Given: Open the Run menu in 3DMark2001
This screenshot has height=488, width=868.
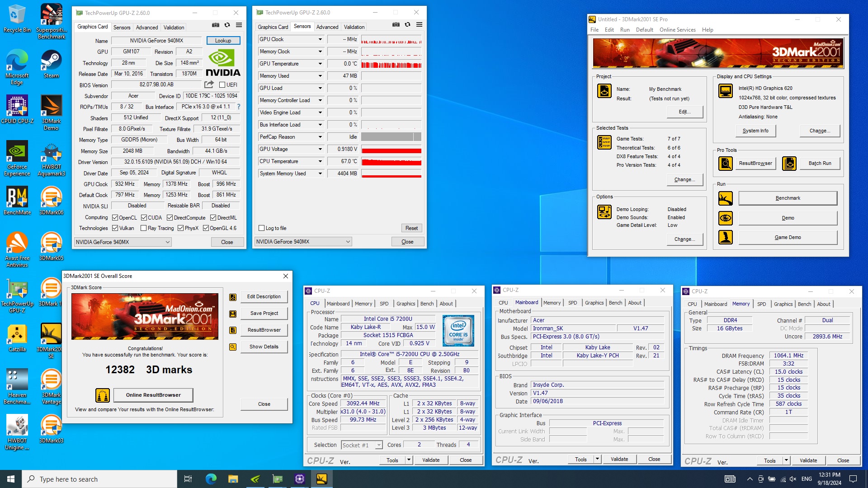Looking at the screenshot, I should pyautogui.click(x=625, y=30).
